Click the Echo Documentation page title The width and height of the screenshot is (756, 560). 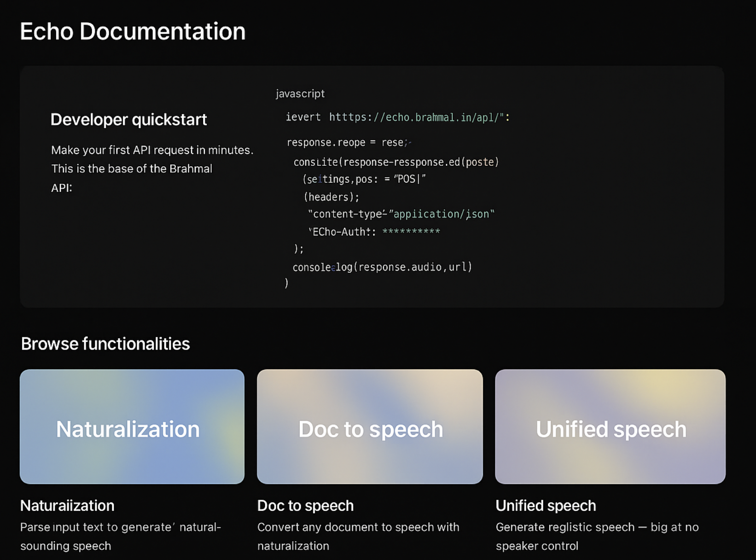(x=133, y=31)
